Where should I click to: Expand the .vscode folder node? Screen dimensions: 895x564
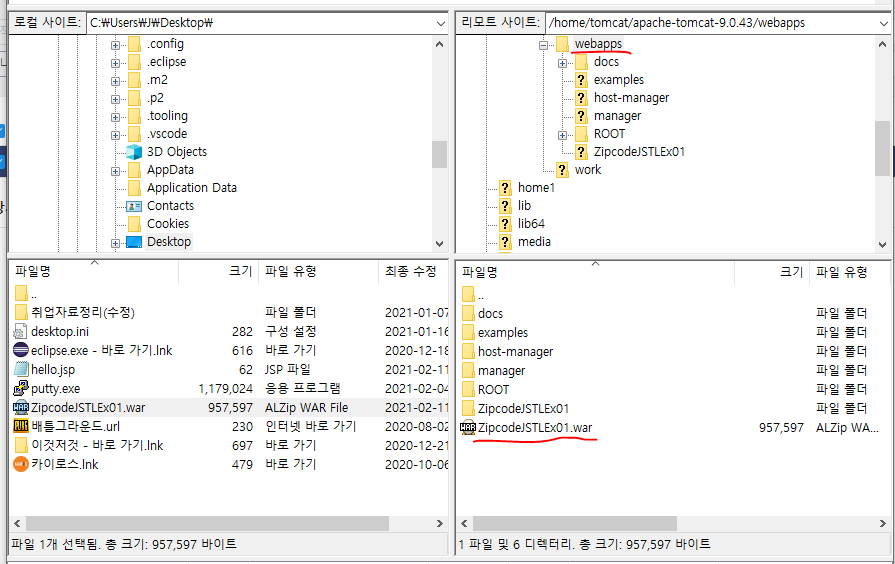[x=115, y=135]
